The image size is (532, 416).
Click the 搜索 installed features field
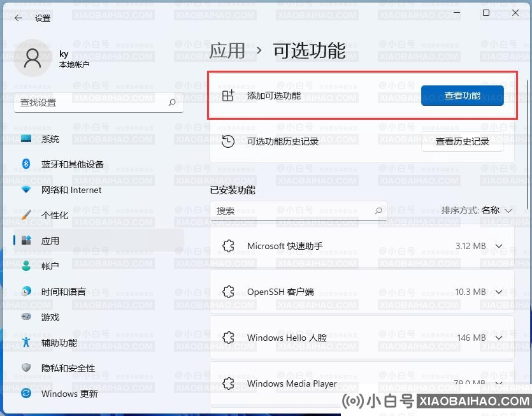(x=299, y=211)
